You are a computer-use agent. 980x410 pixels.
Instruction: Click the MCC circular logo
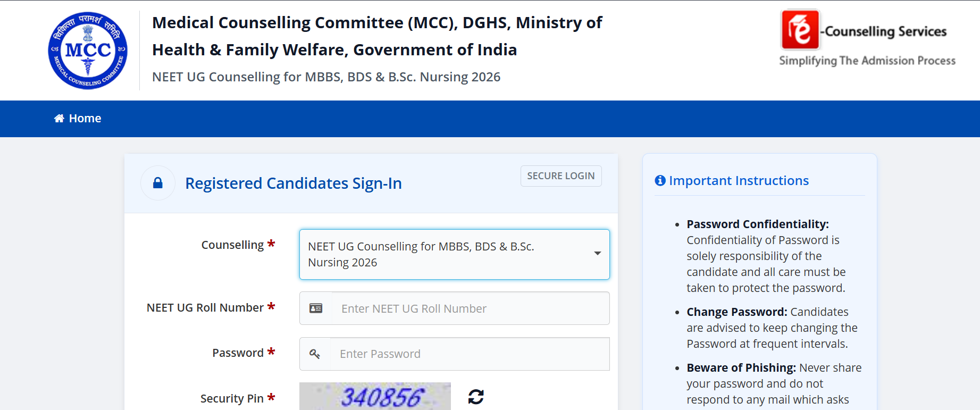(x=88, y=51)
